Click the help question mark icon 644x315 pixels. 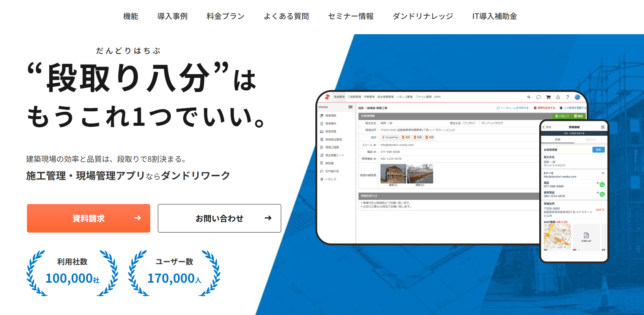(567, 97)
